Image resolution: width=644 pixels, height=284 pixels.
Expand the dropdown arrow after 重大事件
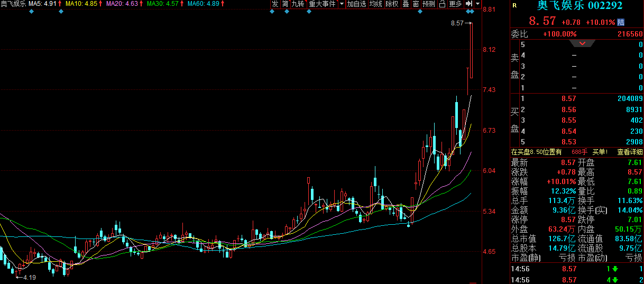(x=342, y=4)
